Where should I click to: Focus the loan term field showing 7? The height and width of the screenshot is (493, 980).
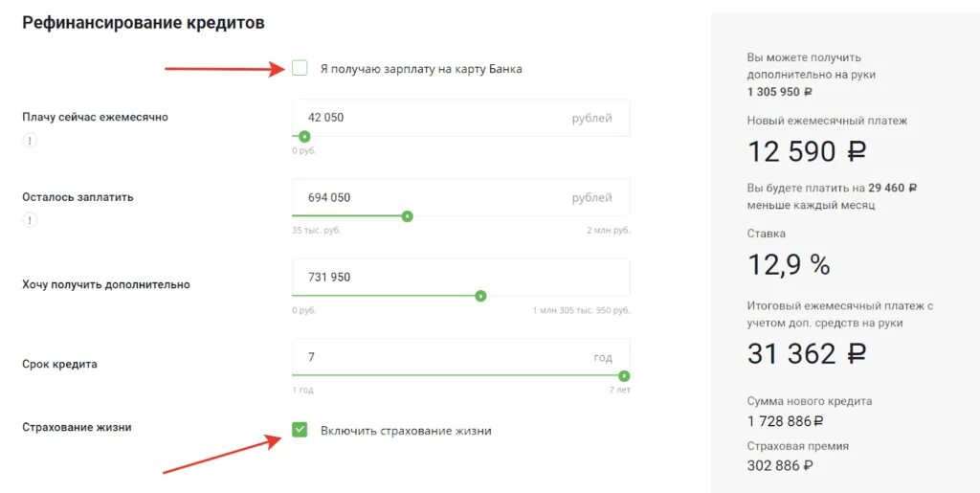[x=460, y=357]
